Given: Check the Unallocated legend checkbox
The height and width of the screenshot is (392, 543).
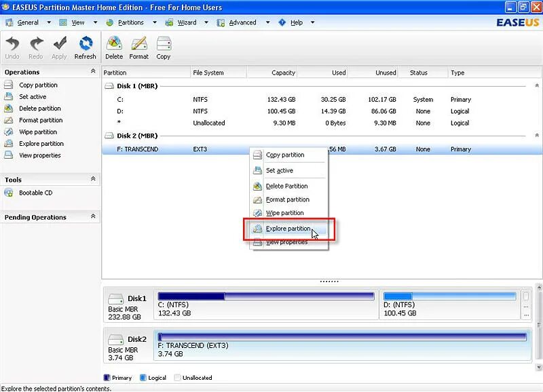Looking at the screenshot, I should 178,378.
